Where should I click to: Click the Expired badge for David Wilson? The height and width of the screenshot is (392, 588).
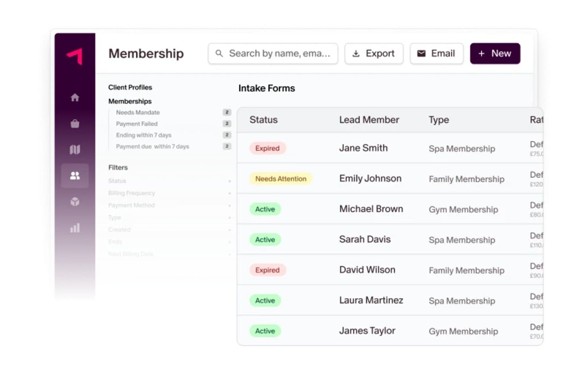pyautogui.click(x=267, y=270)
